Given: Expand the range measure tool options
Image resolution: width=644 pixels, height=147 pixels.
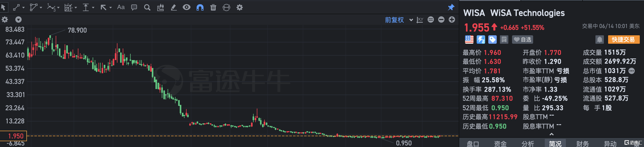Looking at the screenshot, I should pos(93,8).
